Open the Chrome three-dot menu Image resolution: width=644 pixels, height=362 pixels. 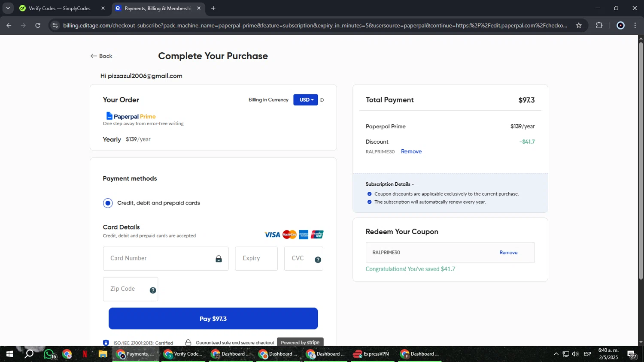[x=635, y=26]
